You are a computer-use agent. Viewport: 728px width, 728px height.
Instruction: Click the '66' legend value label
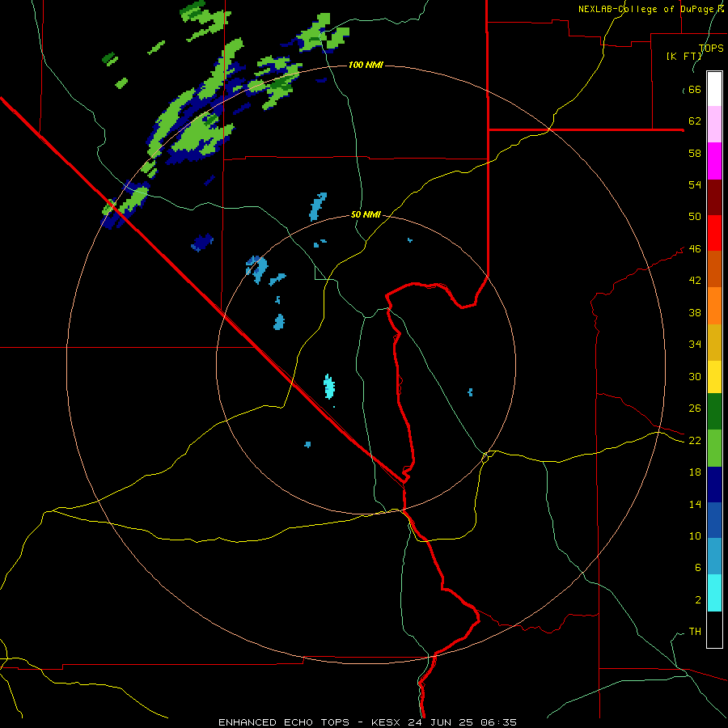coord(695,90)
